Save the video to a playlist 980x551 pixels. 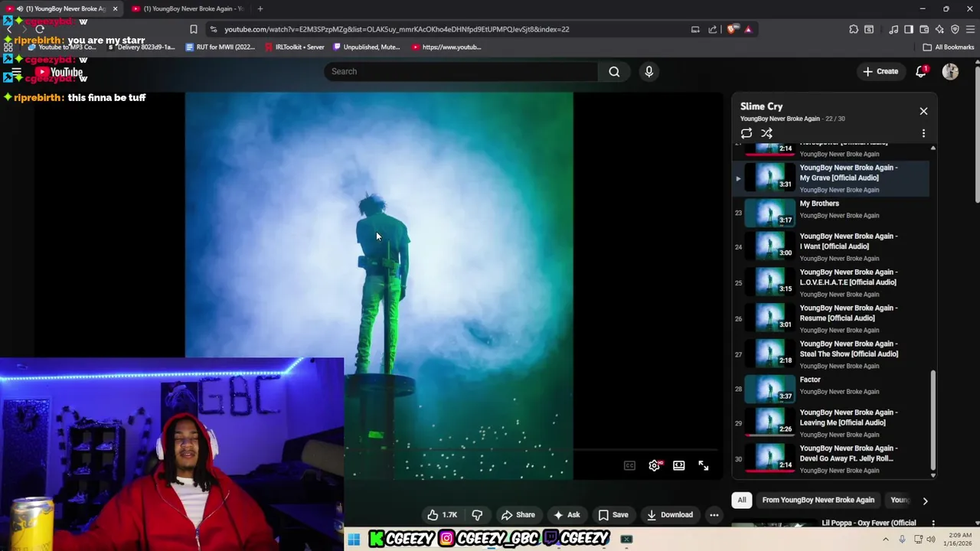coord(613,515)
